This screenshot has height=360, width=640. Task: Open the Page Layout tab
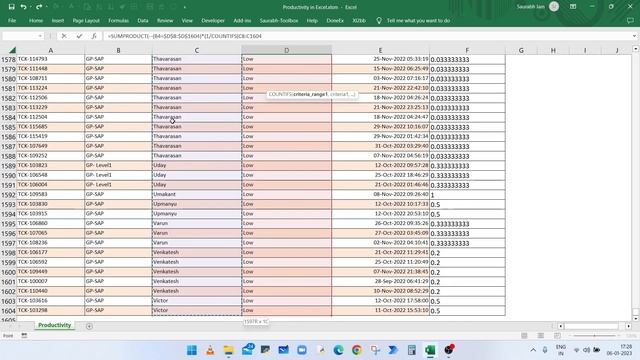tap(86, 20)
